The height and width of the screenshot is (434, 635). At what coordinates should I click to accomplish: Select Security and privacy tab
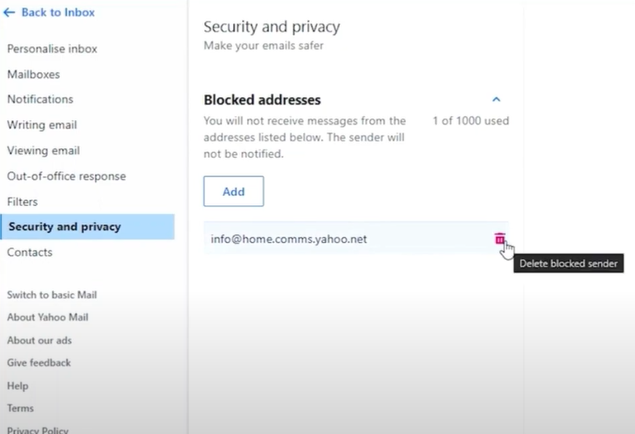(87, 227)
